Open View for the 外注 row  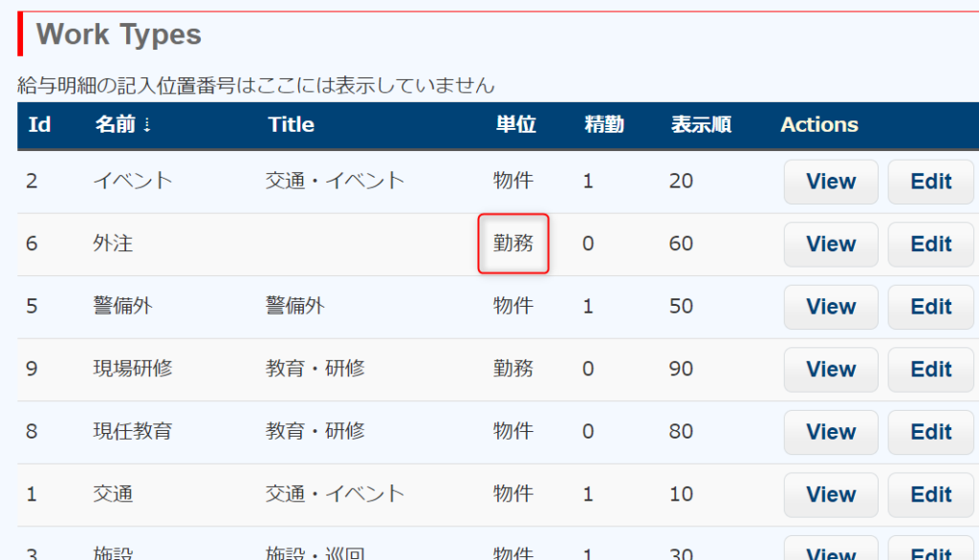[x=830, y=245]
